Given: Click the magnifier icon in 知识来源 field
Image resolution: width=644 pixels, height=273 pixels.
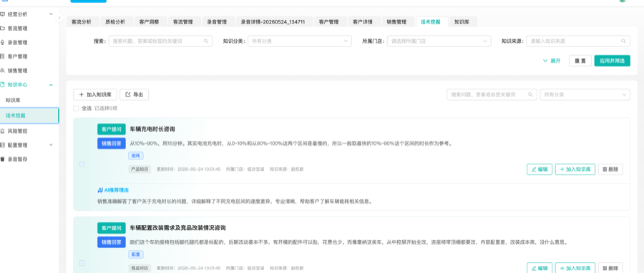Looking at the screenshot, I should pyautogui.click(x=623, y=41).
